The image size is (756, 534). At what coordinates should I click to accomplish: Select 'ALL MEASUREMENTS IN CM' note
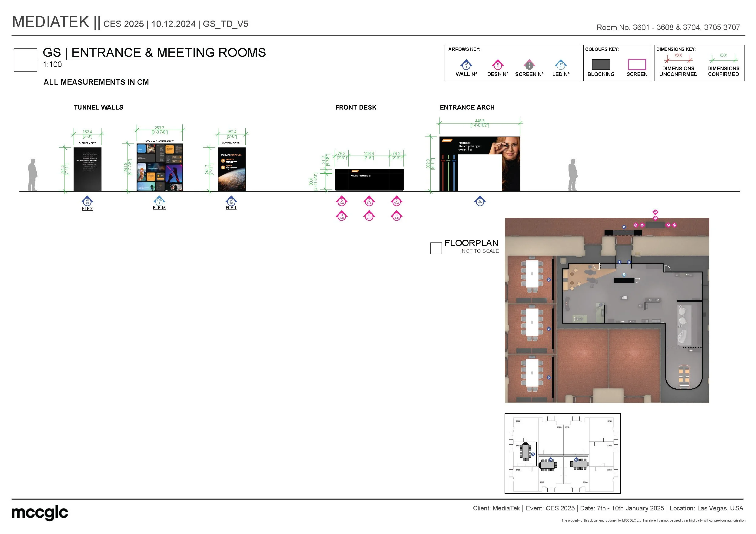pyautogui.click(x=96, y=82)
